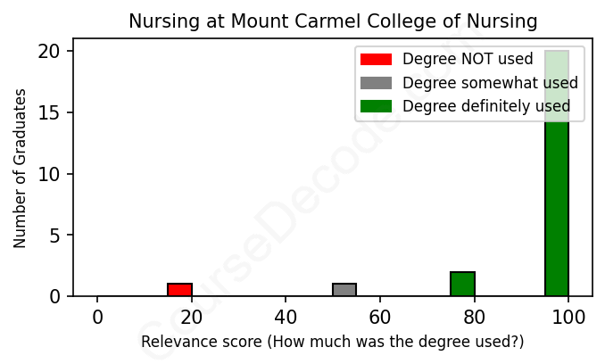Select the 'Degree somewhat used' legend label
This screenshot has height=364, width=605.
click(x=490, y=83)
